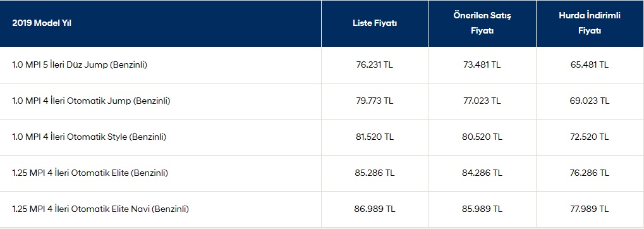644x229 pixels.
Task: Click the 84.286 TL suggested price
Action: [482, 173]
